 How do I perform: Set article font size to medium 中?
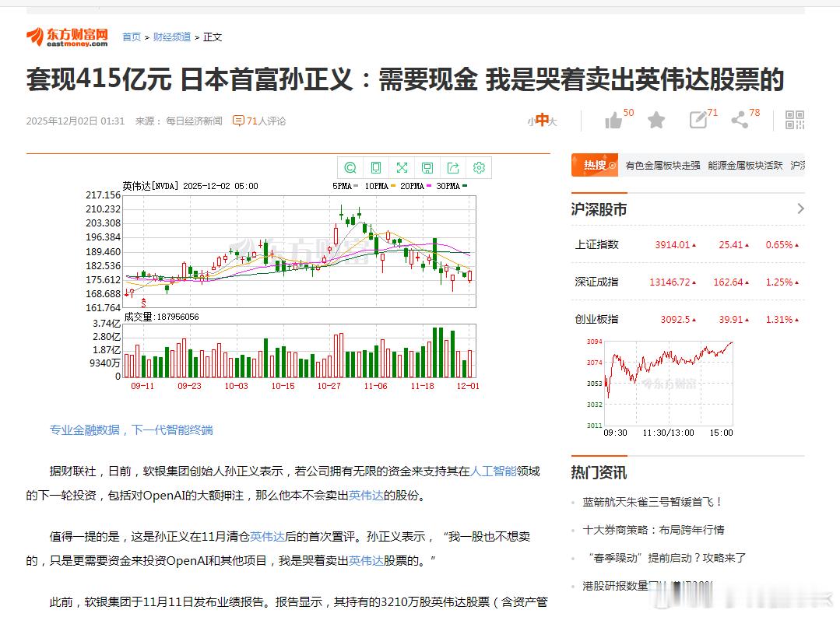click(x=542, y=120)
